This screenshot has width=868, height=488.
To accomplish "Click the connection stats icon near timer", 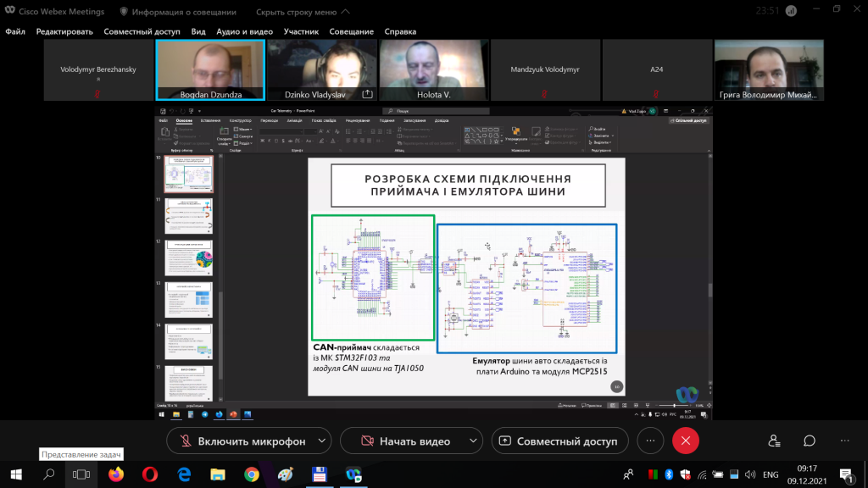I will point(791,11).
